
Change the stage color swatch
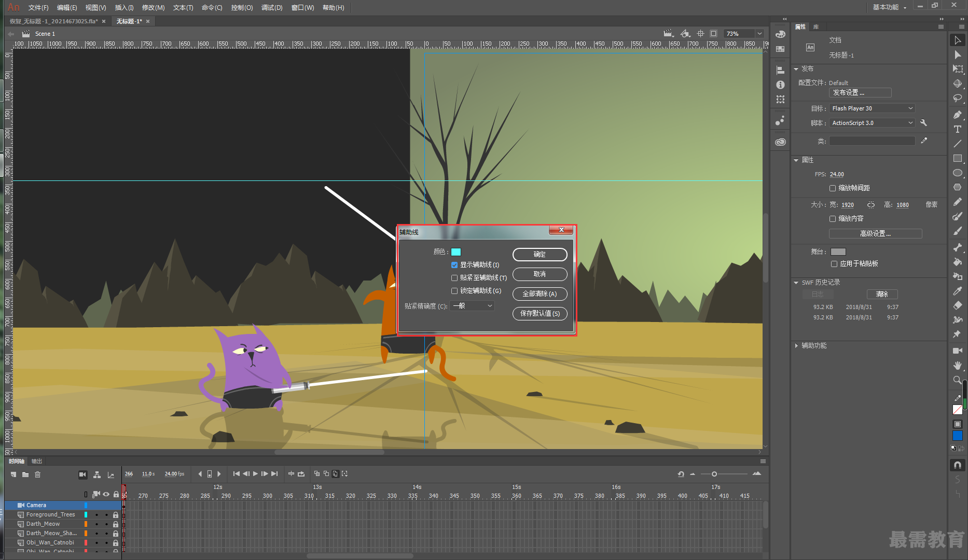(838, 252)
